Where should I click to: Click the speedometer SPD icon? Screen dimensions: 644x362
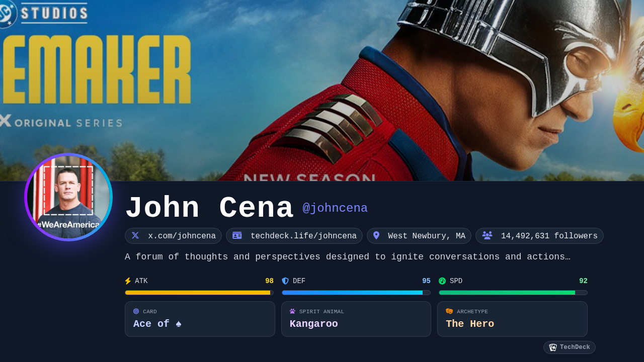point(442,281)
